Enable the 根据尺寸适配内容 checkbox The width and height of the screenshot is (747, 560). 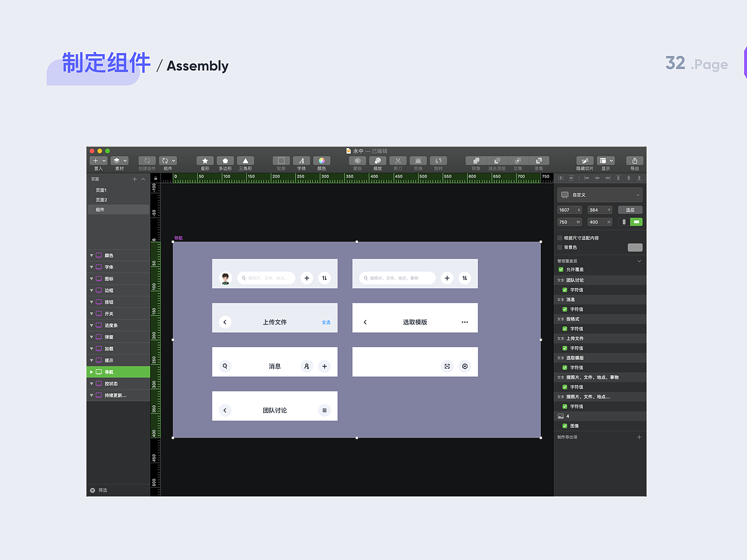[560, 237]
